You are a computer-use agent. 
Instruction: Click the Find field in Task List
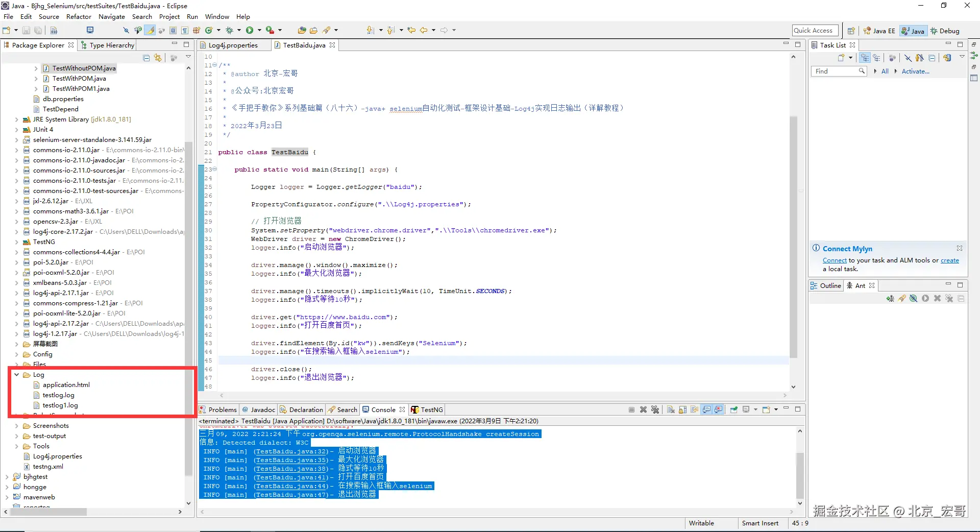tap(835, 71)
